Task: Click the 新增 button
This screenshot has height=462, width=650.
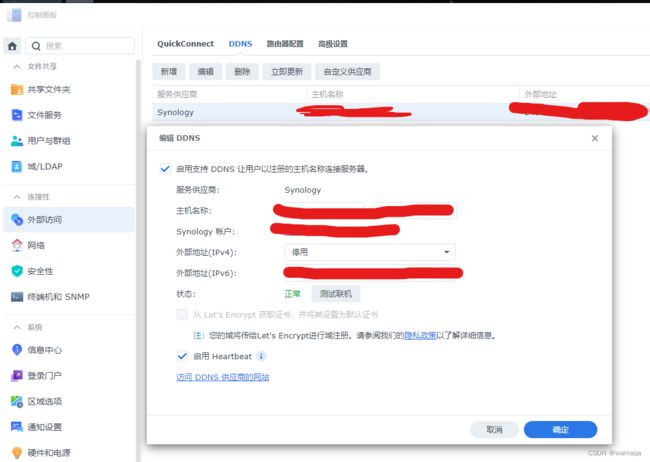Action: pyautogui.click(x=169, y=71)
